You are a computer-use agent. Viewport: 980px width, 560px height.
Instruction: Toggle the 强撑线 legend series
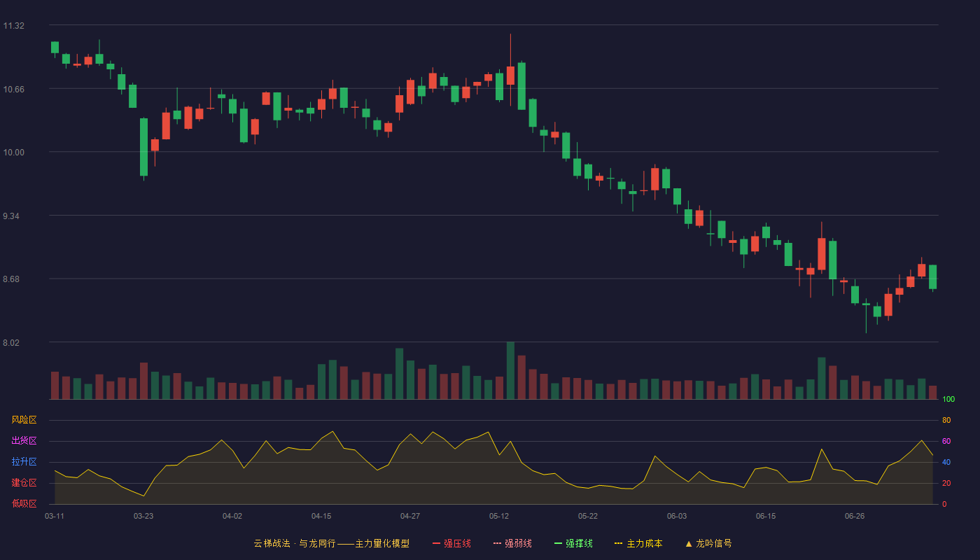tap(573, 543)
